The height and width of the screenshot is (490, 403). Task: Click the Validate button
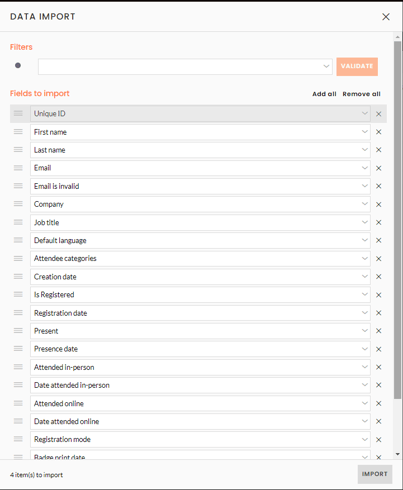[357, 66]
